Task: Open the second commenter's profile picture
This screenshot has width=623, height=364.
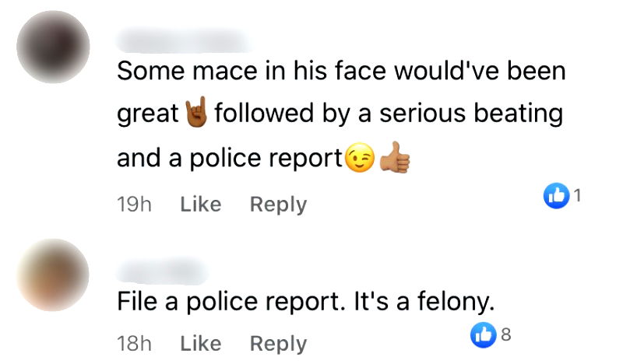Action: (54, 275)
